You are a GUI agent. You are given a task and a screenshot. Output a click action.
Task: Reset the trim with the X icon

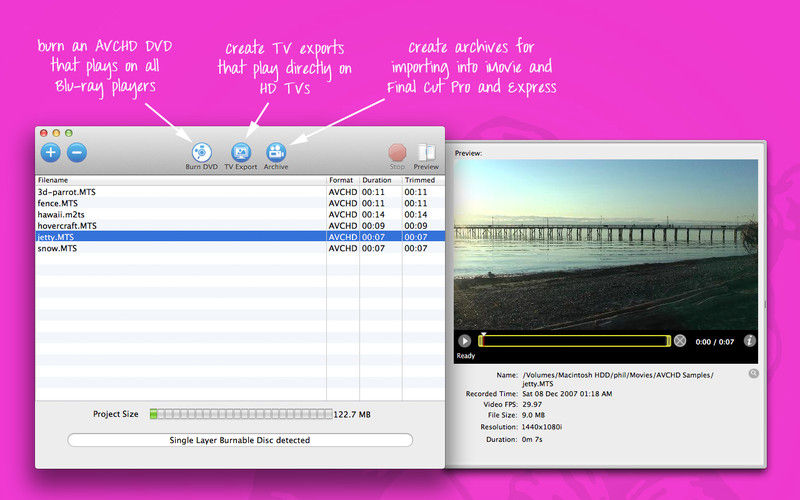point(680,341)
